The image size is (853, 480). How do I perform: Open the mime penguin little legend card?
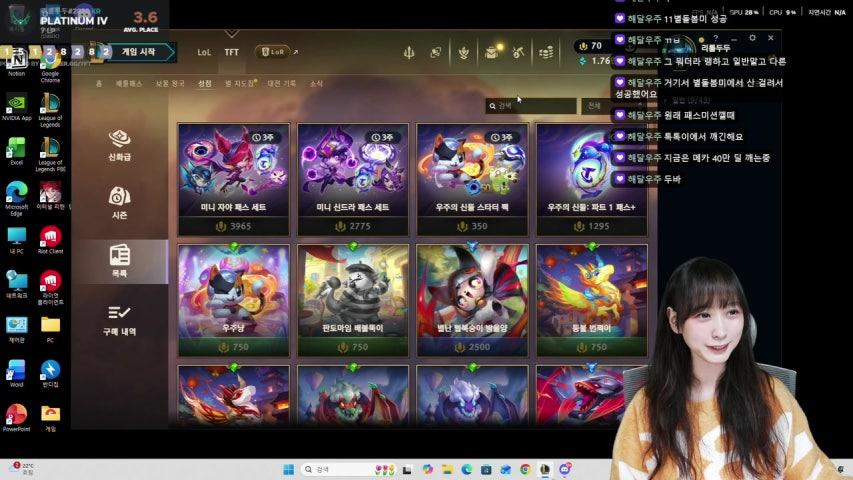[x=353, y=300]
